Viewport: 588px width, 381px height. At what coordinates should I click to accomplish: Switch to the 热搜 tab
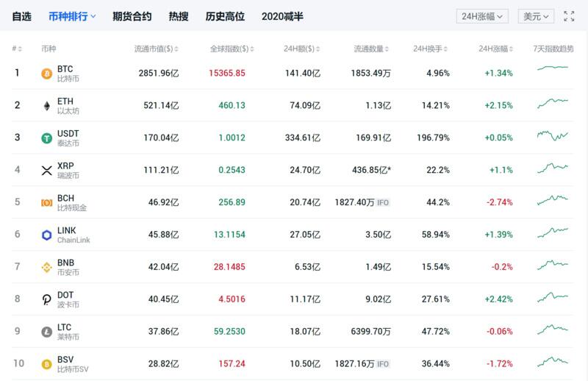coord(179,16)
